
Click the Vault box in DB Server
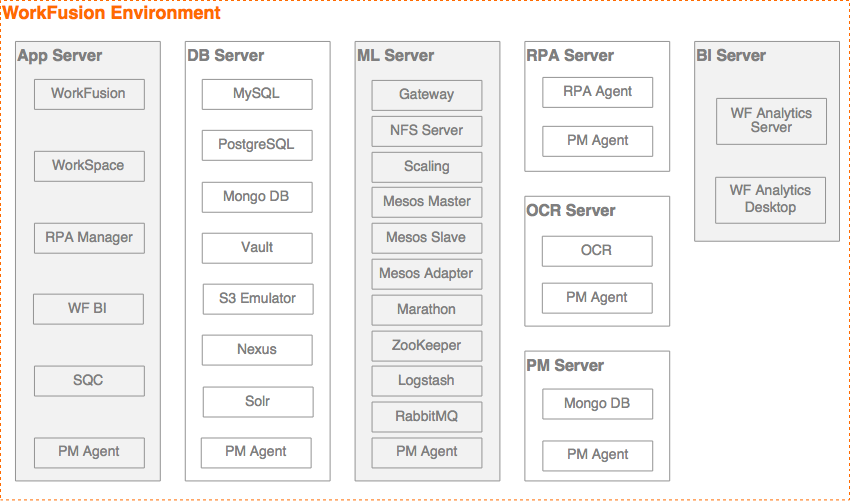click(257, 248)
